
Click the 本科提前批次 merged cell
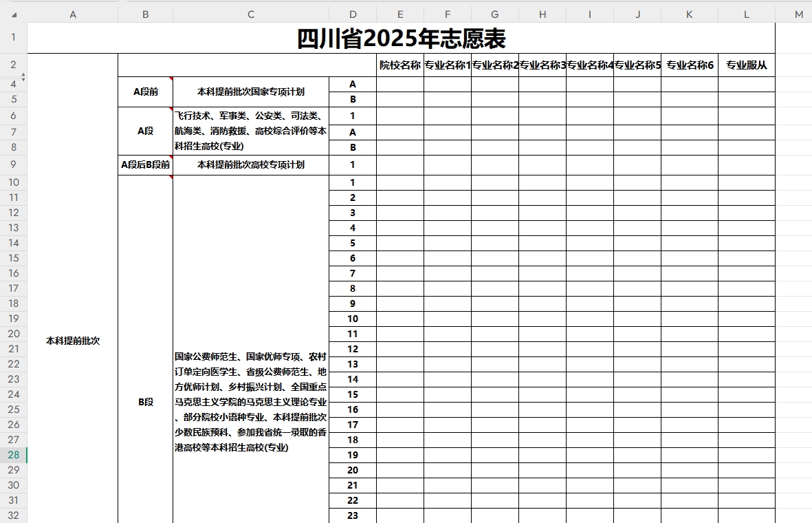click(72, 340)
